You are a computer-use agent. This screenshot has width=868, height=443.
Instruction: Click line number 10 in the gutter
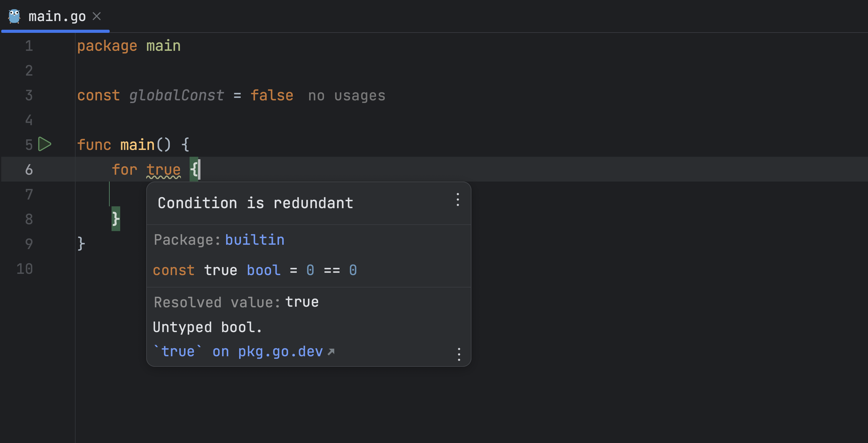25,269
